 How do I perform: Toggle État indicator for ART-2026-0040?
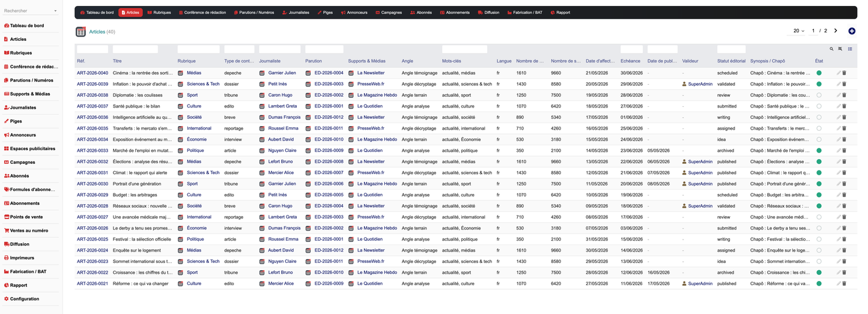[x=818, y=73]
